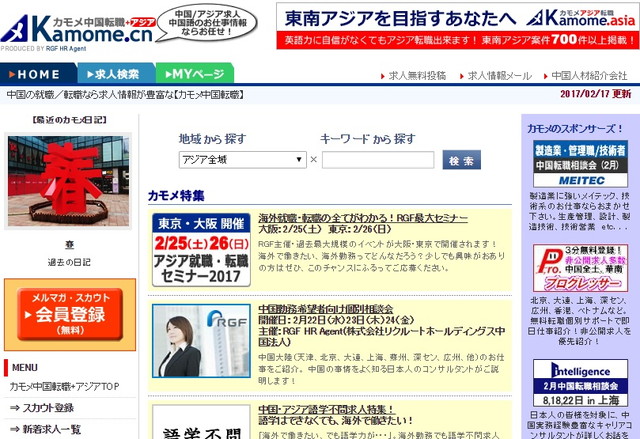640x439 pixels.
Task: Follow the 中国人材紹介会社 link
Action: coord(589,75)
